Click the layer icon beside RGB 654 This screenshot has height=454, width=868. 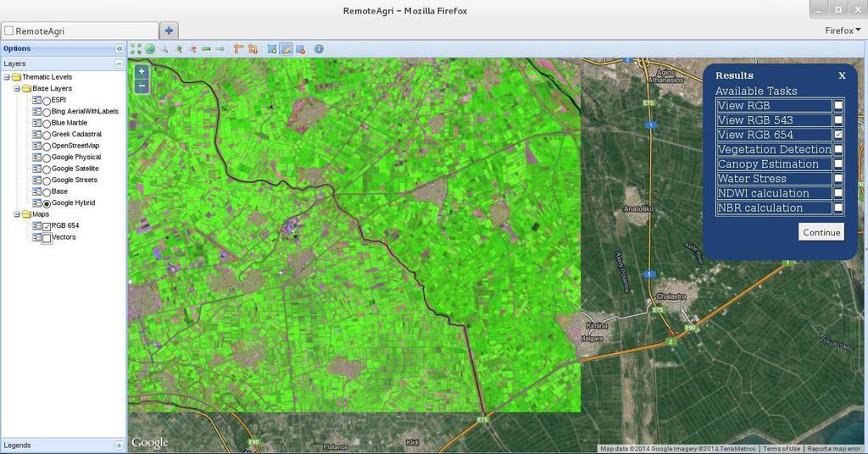pos(36,225)
